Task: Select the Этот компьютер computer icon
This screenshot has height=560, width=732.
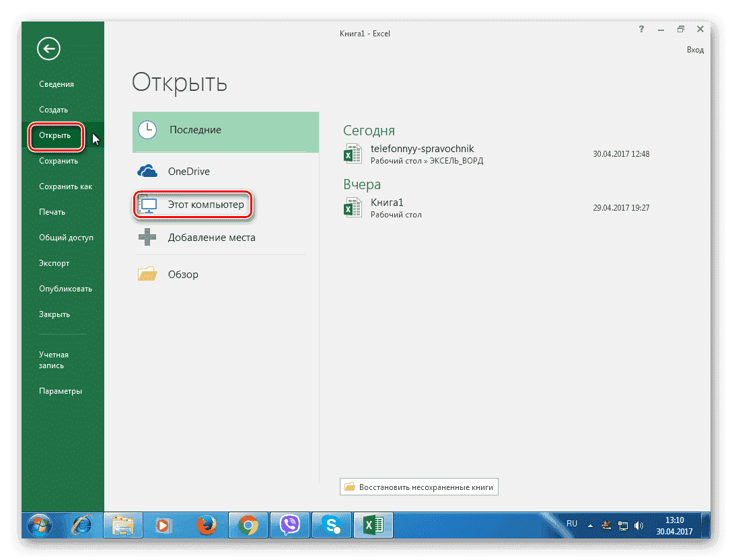Action: pos(147,205)
